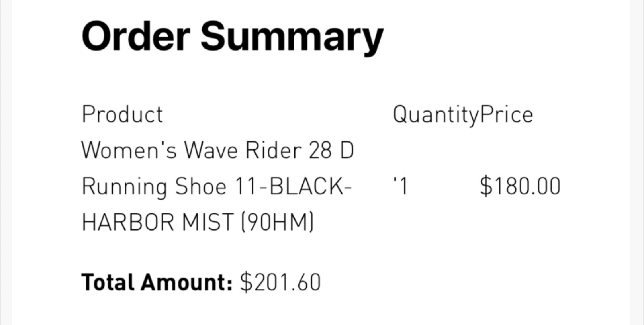Click the word "Summary" in heading
The height and width of the screenshot is (325, 644).
(x=292, y=38)
